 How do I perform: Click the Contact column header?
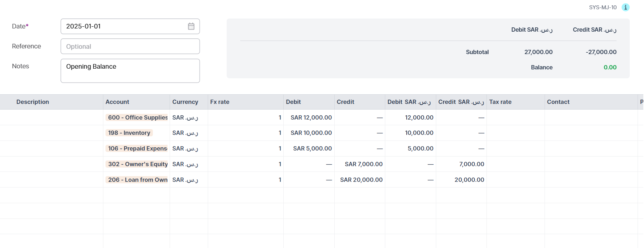pyautogui.click(x=558, y=102)
